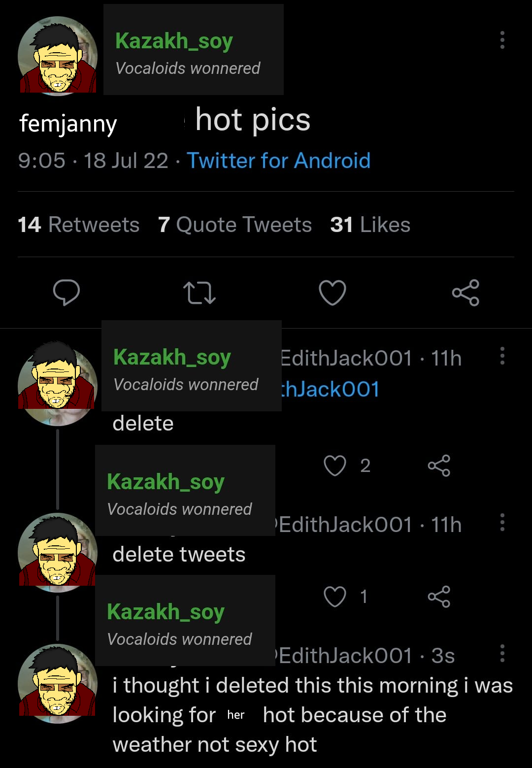Screen dimensions: 532x768
Task: Tap the main tweet's share icon
Action: [x=465, y=293]
